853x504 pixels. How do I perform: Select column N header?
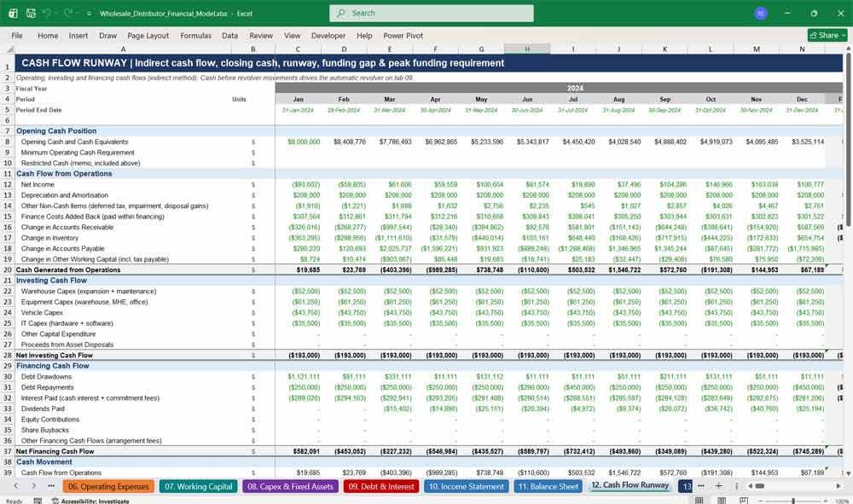tap(802, 49)
